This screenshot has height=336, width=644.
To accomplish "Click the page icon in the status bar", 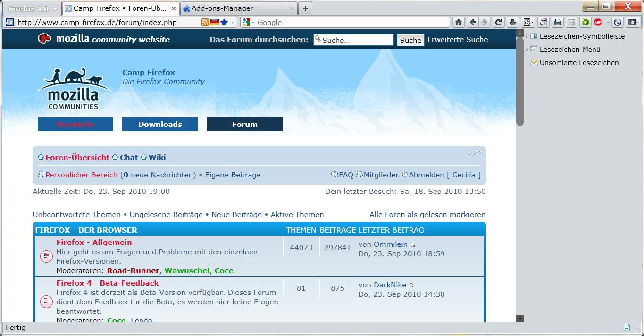I will 627,328.
